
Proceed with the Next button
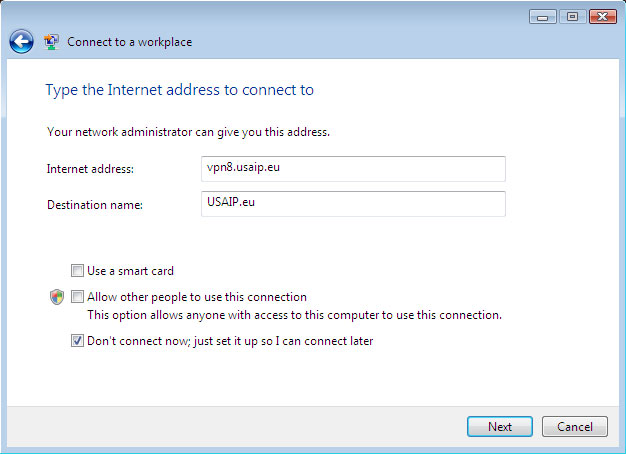click(500, 426)
